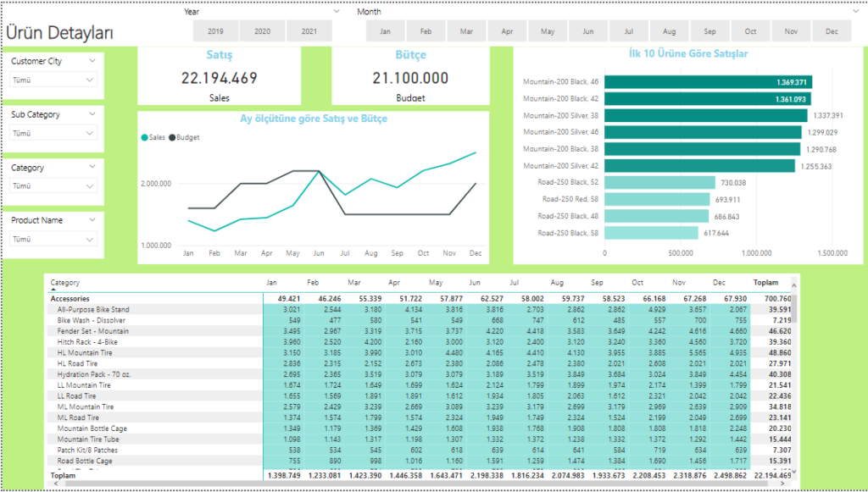Open the Sub Category Tümü dropdown
Screen dimensions: 868x492
53,134
